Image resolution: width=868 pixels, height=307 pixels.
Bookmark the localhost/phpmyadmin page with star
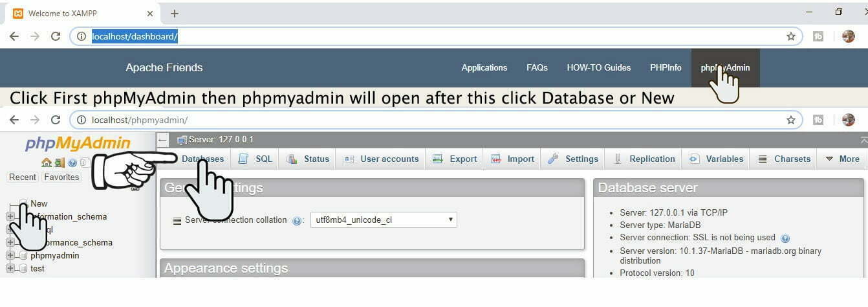(790, 120)
